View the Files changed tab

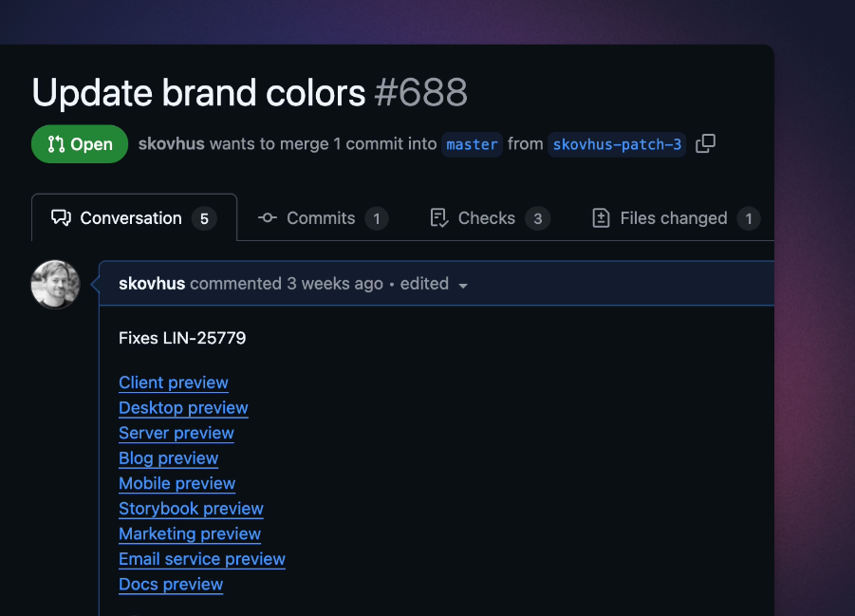click(676, 218)
